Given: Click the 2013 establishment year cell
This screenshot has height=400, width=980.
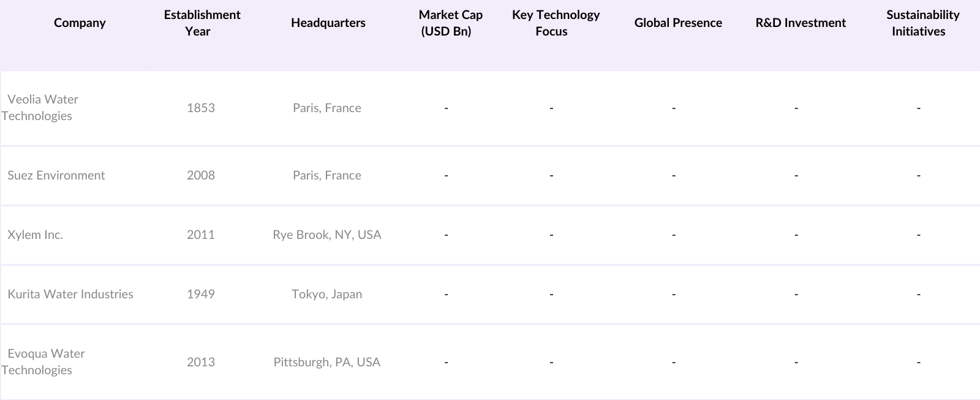Looking at the screenshot, I should coord(201,363).
